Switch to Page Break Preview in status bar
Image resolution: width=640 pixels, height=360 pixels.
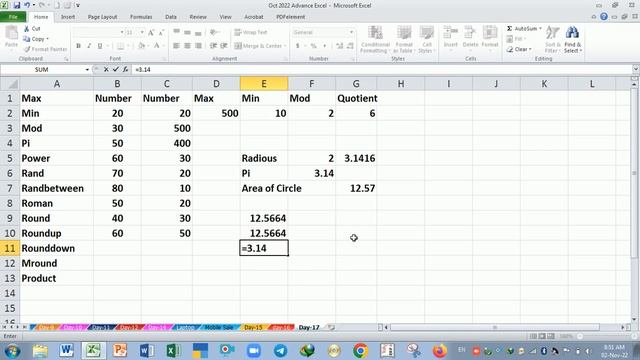point(551,336)
